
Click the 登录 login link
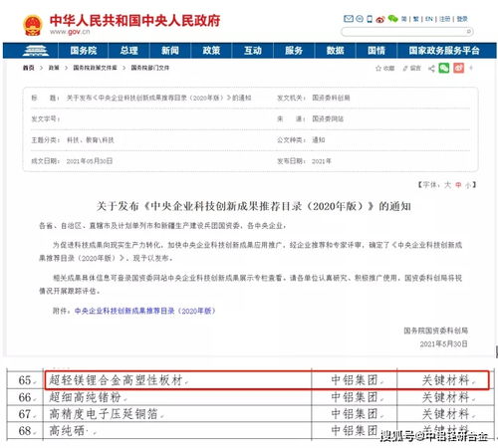(462, 19)
